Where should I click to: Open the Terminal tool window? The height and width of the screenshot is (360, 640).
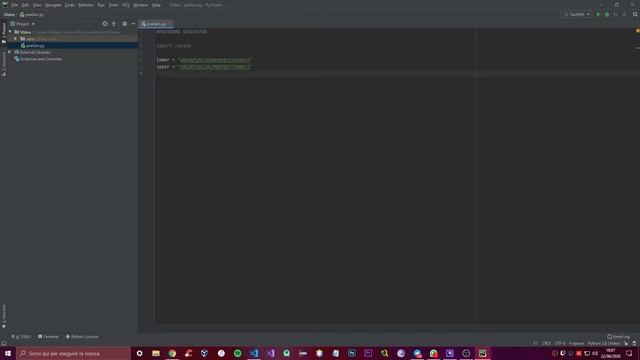pos(48,337)
